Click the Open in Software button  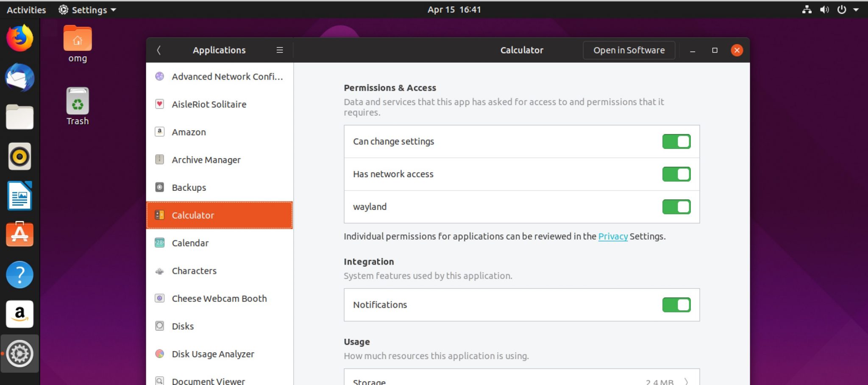pyautogui.click(x=629, y=50)
